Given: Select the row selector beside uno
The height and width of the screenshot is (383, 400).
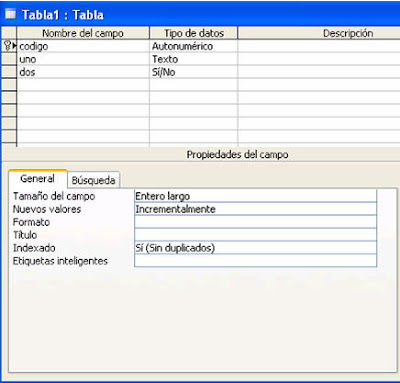Looking at the screenshot, I should 9,59.
